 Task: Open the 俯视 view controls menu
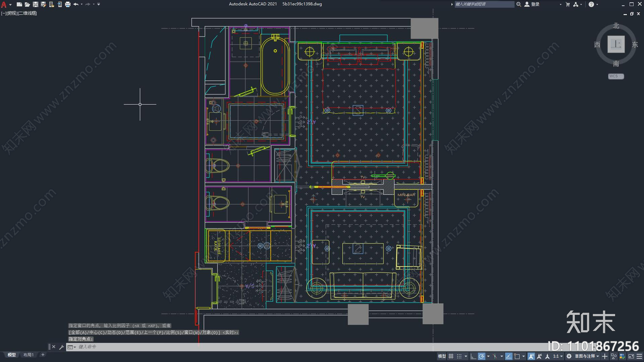coord(12,13)
